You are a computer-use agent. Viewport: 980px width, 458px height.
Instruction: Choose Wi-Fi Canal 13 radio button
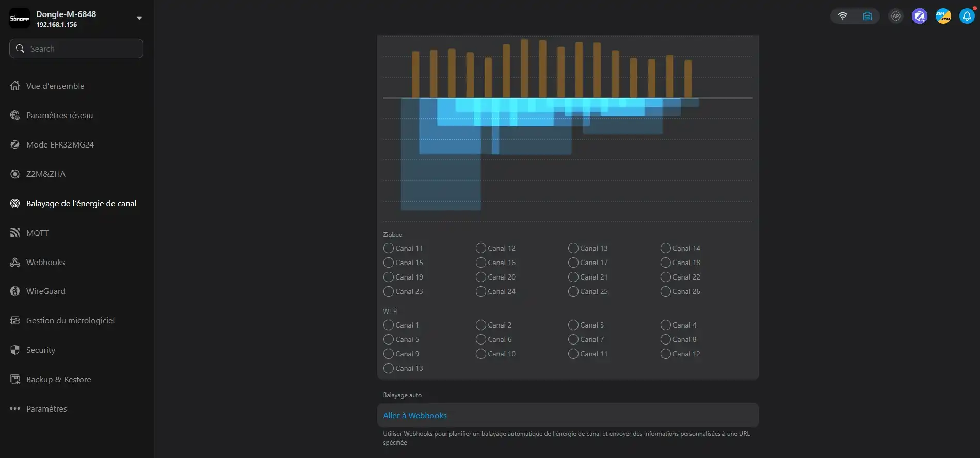click(x=389, y=368)
